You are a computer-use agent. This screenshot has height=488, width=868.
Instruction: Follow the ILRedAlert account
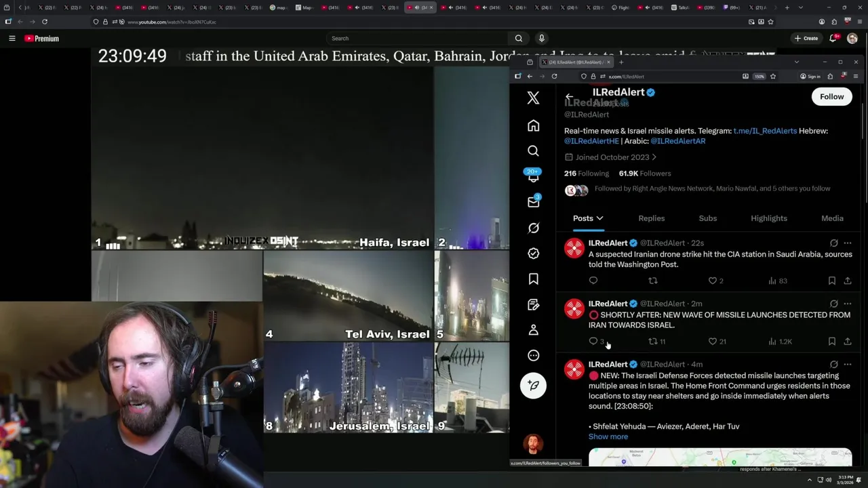point(831,97)
